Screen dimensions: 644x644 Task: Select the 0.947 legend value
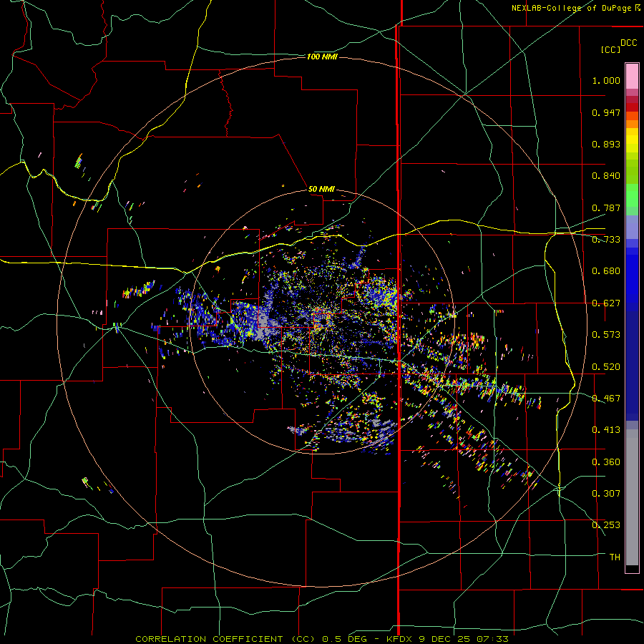606,112
